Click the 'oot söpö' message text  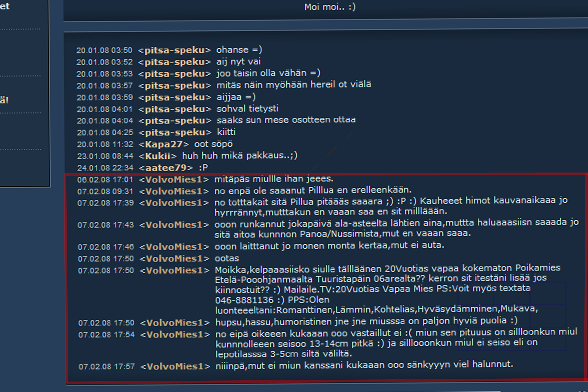click(213, 144)
